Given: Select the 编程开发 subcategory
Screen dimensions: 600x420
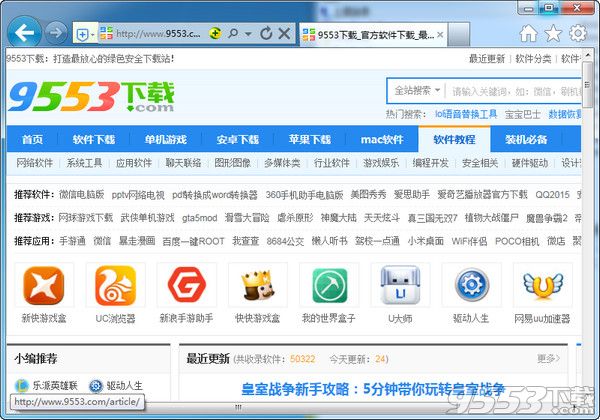Looking at the screenshot, I should click(x=430, y=163).
